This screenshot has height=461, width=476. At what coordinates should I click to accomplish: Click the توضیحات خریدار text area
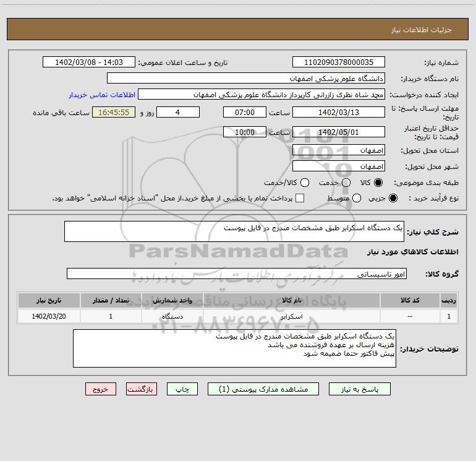pyautogui.click(x=234, y=348)
